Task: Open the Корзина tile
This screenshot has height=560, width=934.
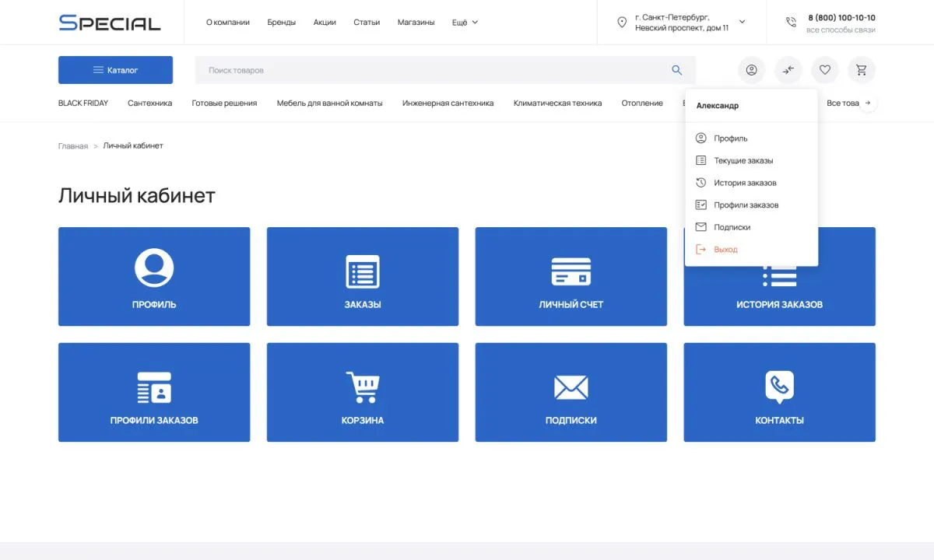Action: [x=362, y=393]
